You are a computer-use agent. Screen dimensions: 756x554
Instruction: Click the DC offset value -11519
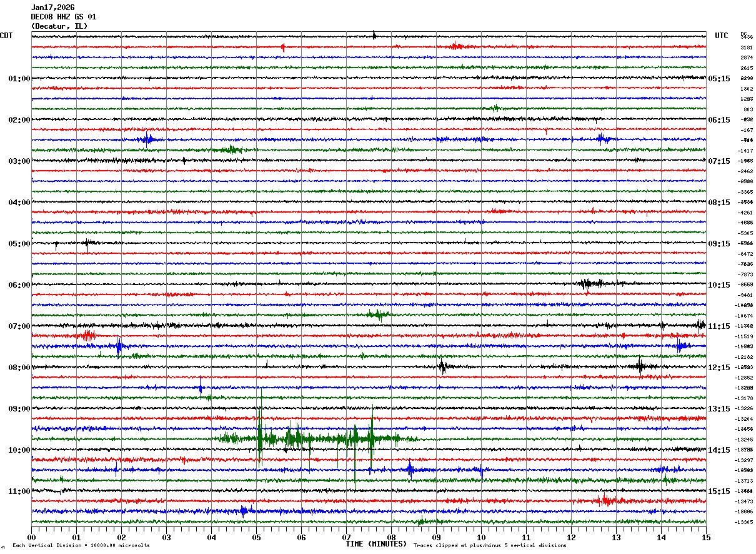click(744, 336)
